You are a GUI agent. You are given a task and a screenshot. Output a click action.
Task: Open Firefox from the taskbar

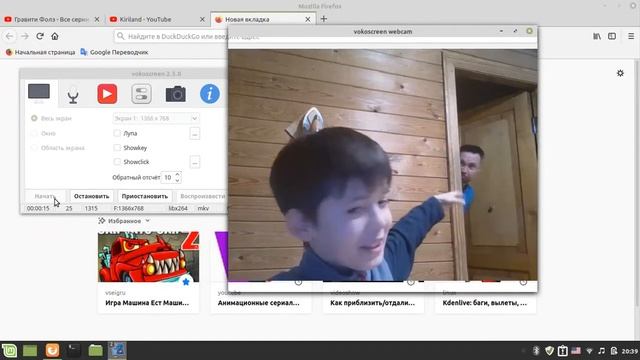click(52, 350)
